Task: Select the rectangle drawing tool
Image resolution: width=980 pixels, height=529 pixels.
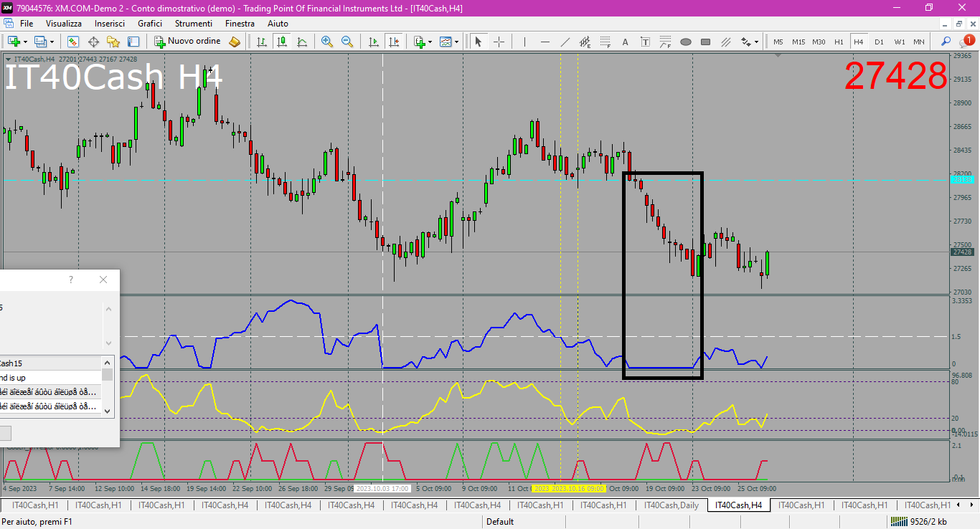Action: (705, 42)
